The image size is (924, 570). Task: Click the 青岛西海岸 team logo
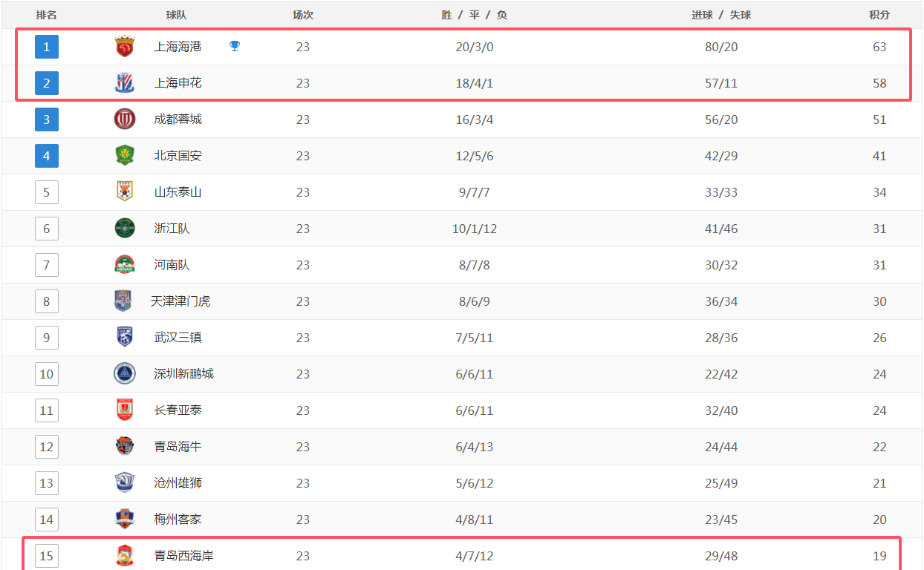point(125,556)
